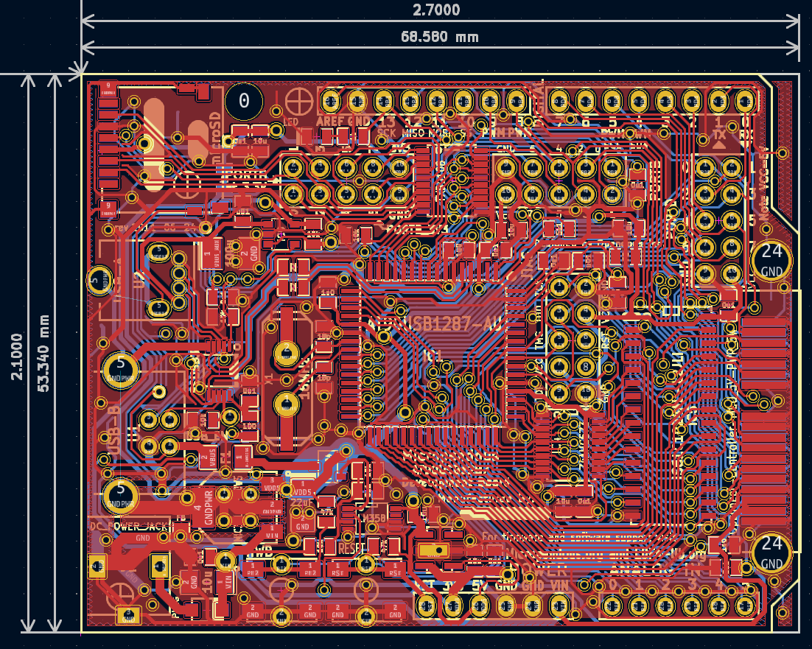Screen dimensions: 812x649
Task: Click the microSD silkscreen label
Action: coord(215,138)
